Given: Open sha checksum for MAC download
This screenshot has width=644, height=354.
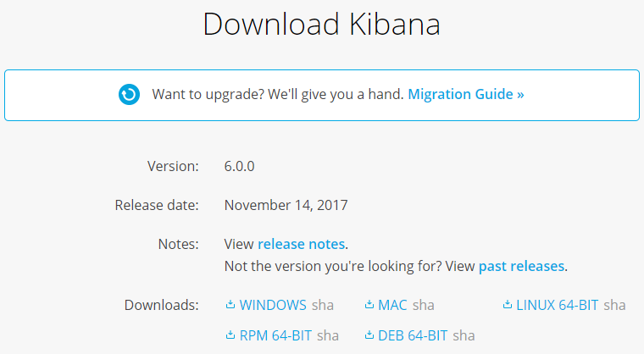Looking at the screenshot, I should 424,305.
